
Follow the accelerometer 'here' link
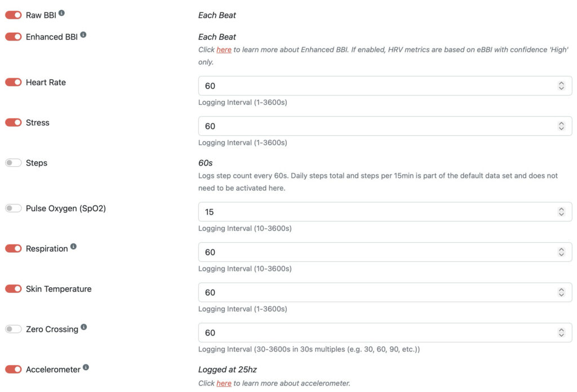pyautogui.click(x=224, y=383)
